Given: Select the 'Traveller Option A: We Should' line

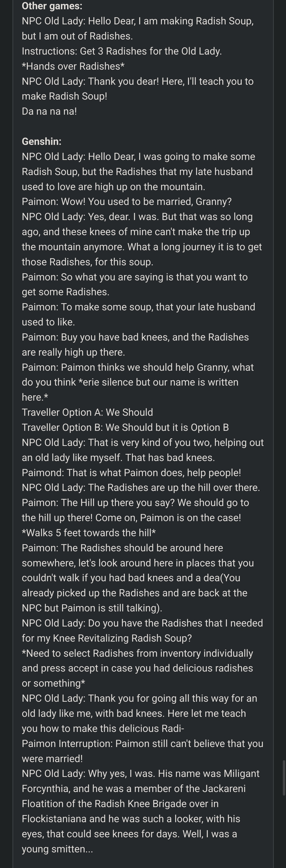Looking at the screenshot, I should pos(87,412).
